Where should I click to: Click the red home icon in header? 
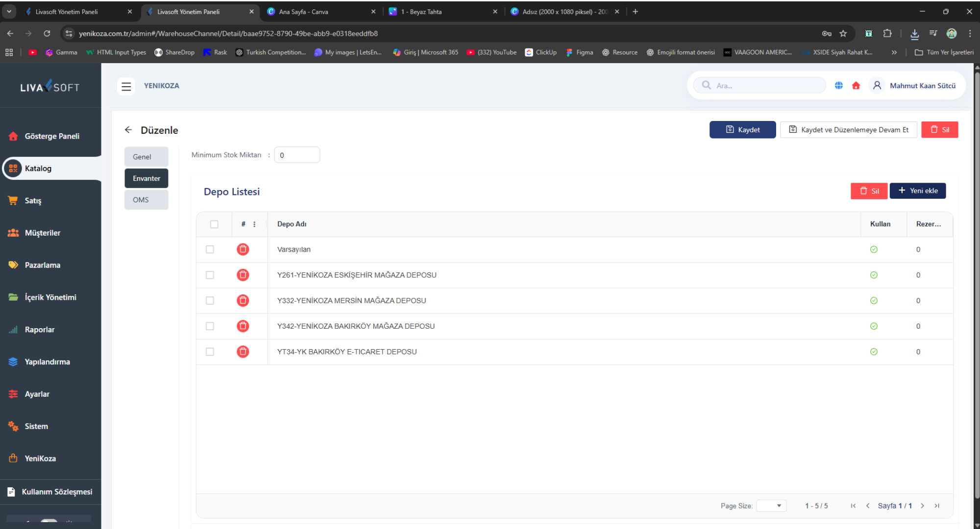(856, 86)
